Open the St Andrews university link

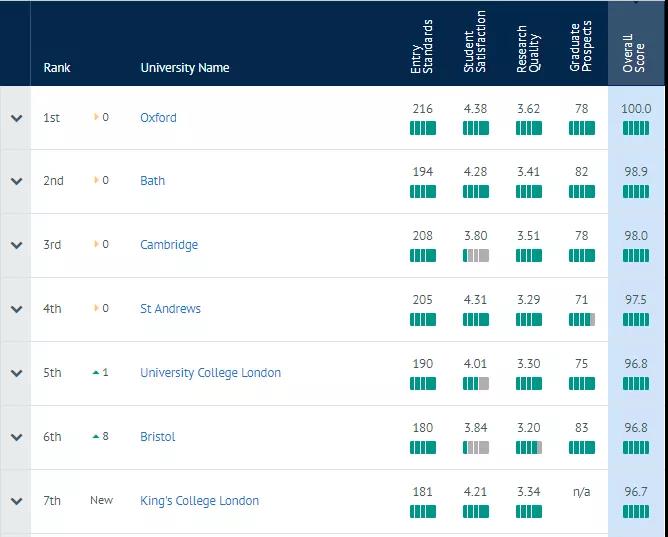point(170,309)
